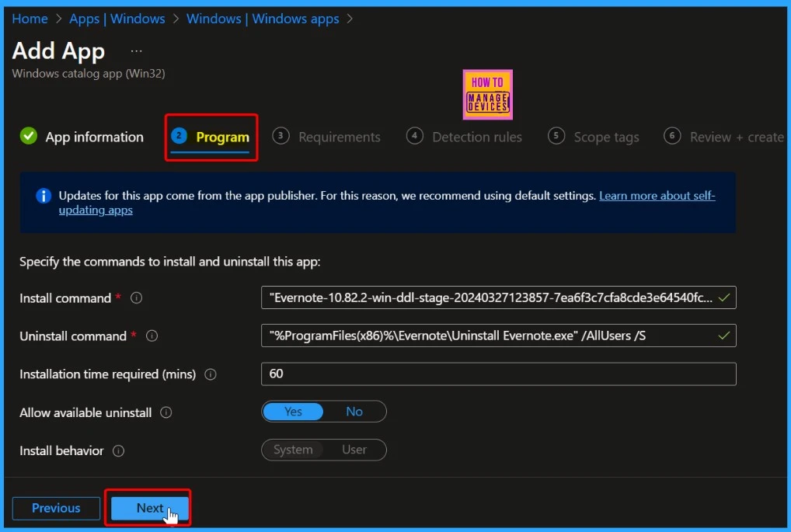Open the ellipsis menu beside Add App
The width and height of the screenshot is (791, 532).
[x=136, y=51]
